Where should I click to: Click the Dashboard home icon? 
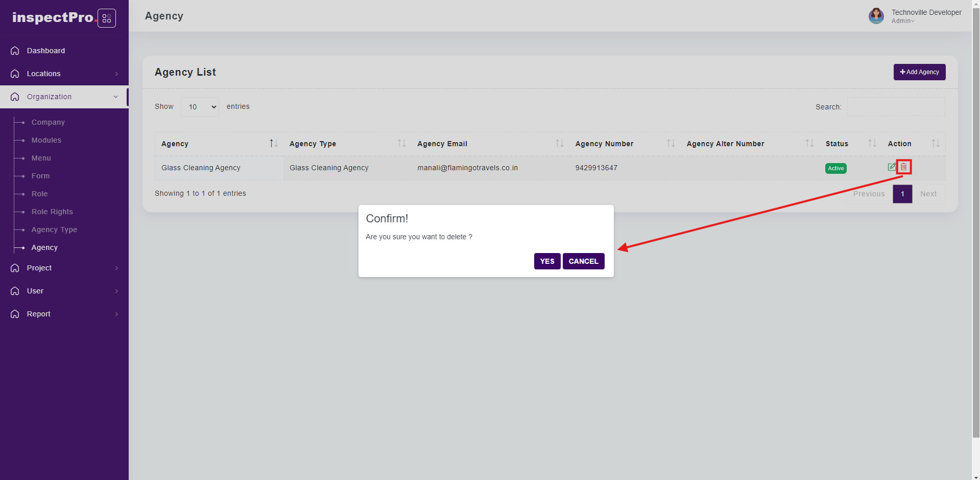click(15, 51)
